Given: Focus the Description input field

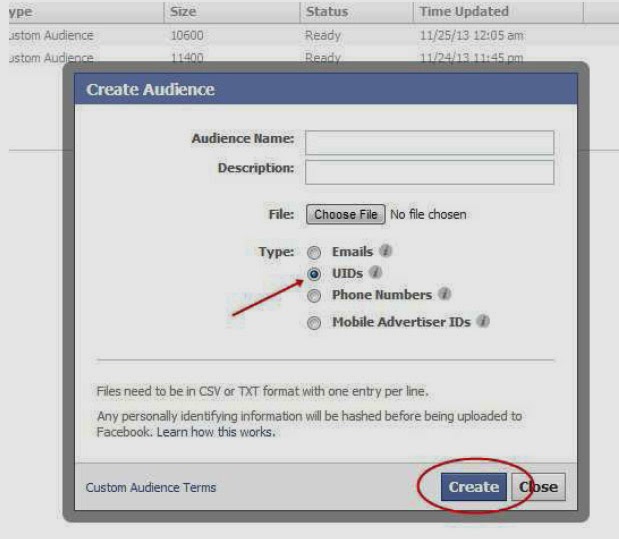Looking at the screenshot, I should 429,172.
